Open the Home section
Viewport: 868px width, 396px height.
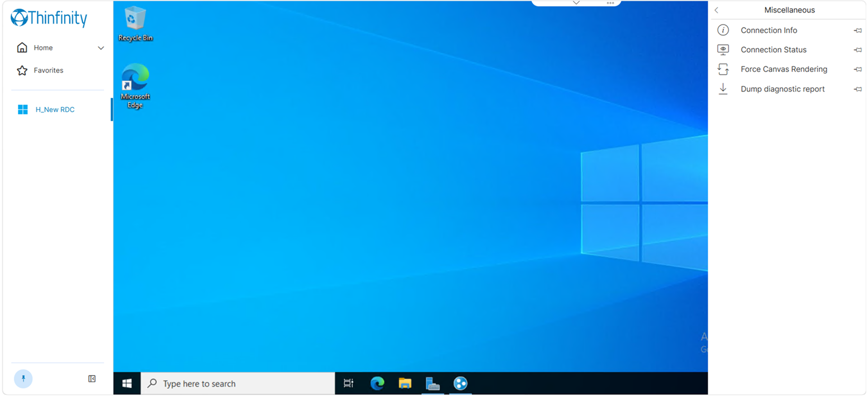click(43, 48)
